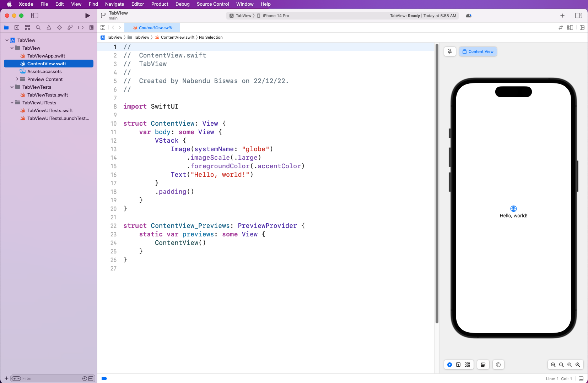Open the Debug menu
Viewport: 588px width, 383px height.
[x=182, y=4]
